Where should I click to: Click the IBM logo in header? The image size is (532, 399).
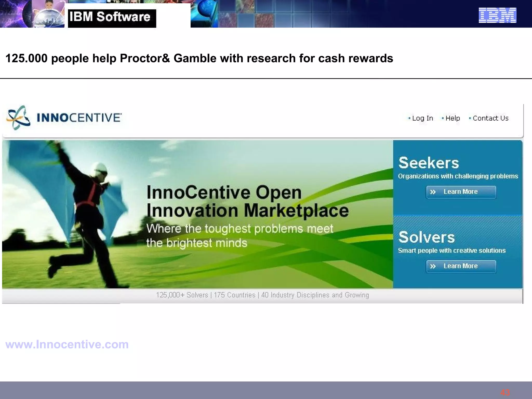(x=497, y=15)
